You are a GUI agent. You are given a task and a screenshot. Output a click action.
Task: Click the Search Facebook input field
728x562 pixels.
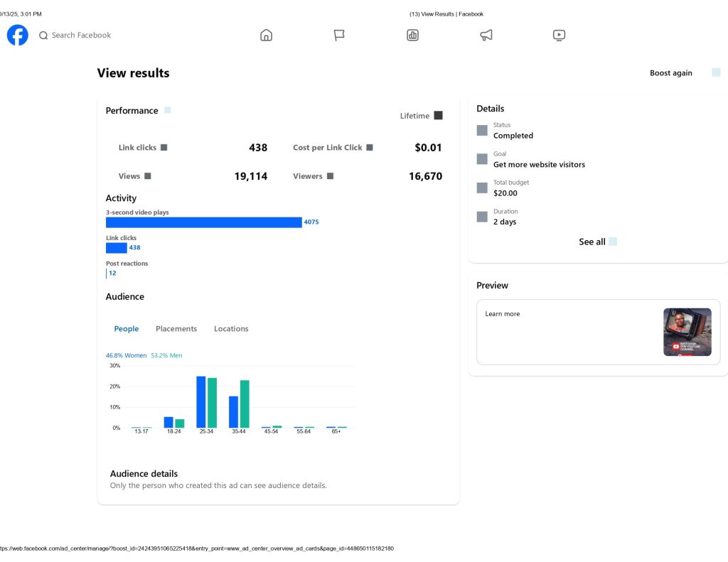(81, 35)
